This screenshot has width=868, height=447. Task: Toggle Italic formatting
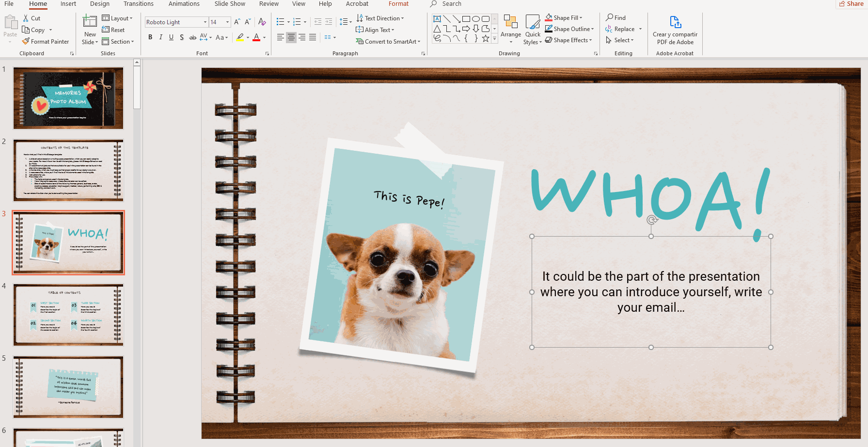160,37
